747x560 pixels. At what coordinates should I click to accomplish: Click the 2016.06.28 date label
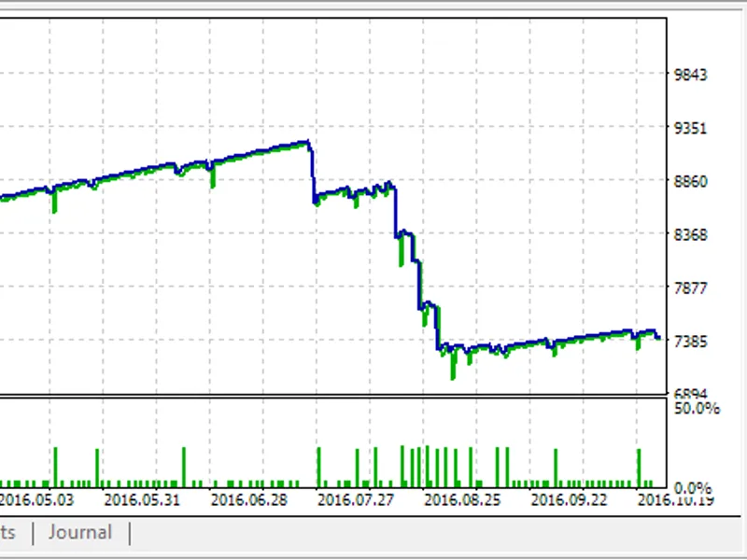(248, 500)
